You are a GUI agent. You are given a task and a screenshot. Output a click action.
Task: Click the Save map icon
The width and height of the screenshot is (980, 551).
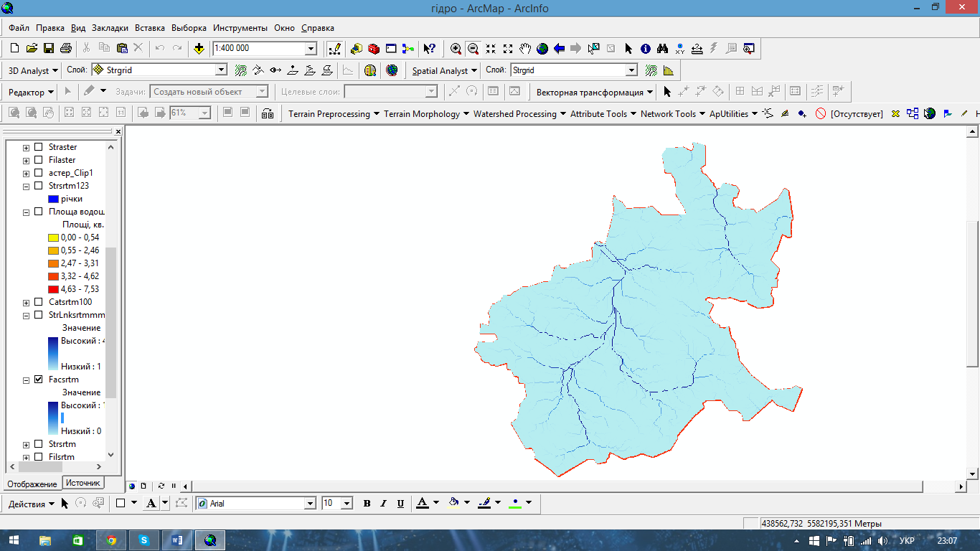coord(49,49)
